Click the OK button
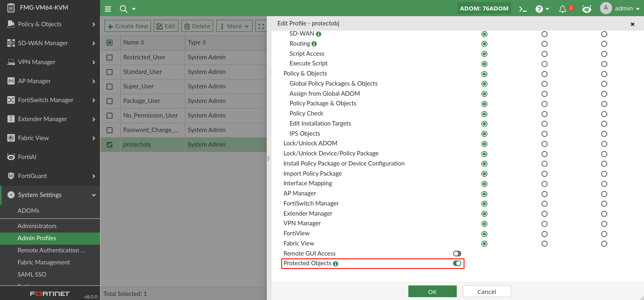This screenshot has height=300, width=644. (432, 292)
